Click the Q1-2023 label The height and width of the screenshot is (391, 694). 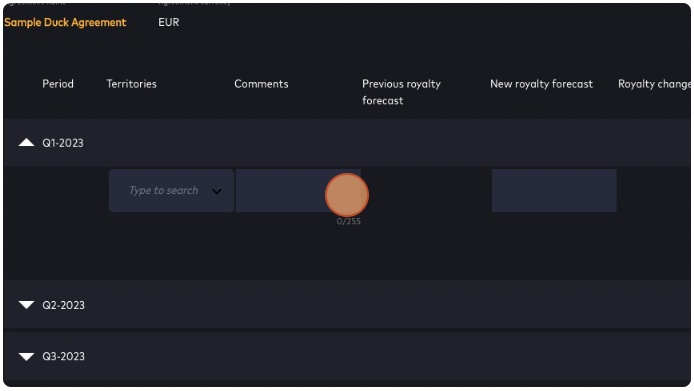click(63, 143)
